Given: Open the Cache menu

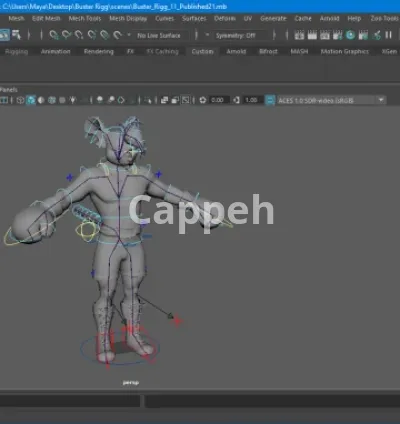Looking at the screenshot, I should [303, 19].
